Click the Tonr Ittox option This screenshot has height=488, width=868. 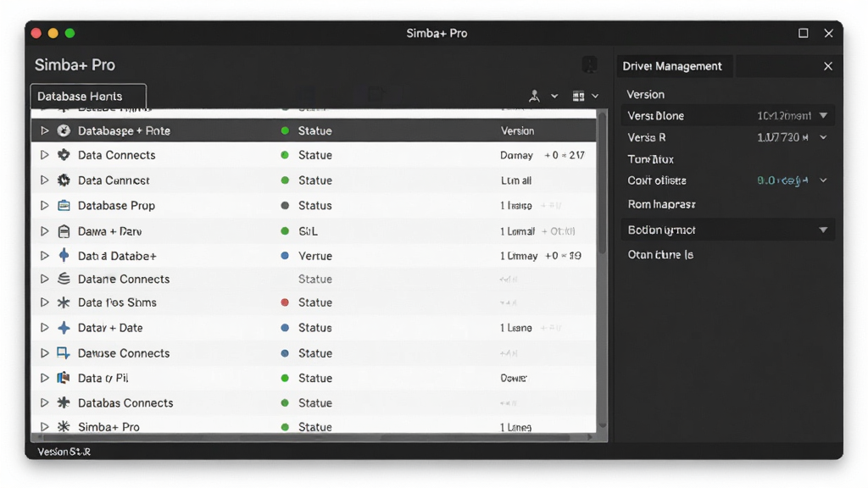(x=650, y=159)
